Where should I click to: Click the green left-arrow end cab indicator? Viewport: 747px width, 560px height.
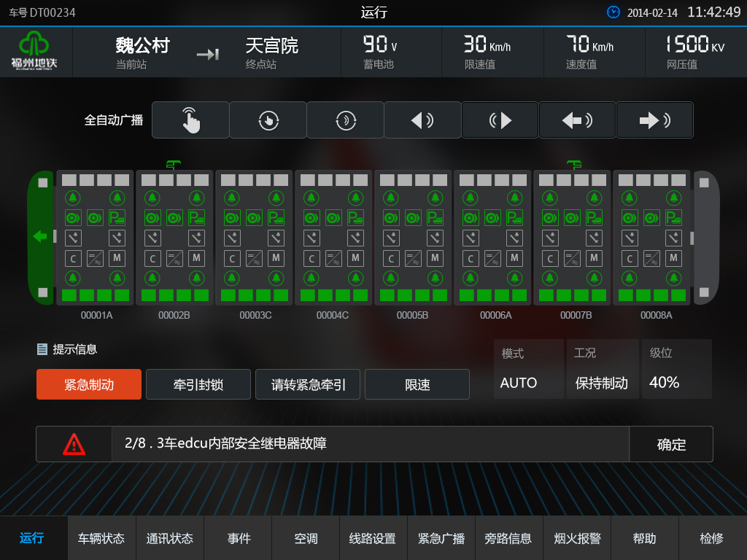pyautogui.click(x=40, y=236)
